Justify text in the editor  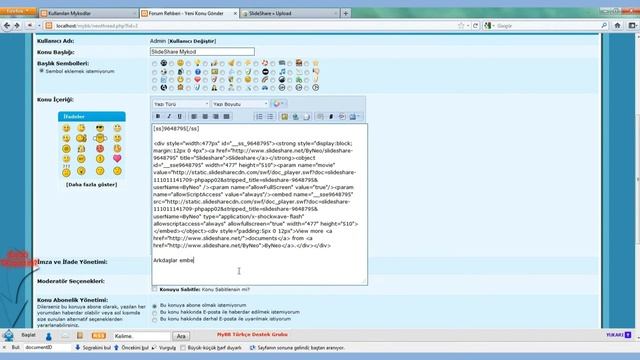pyautogui.click(x=227, y=116)
